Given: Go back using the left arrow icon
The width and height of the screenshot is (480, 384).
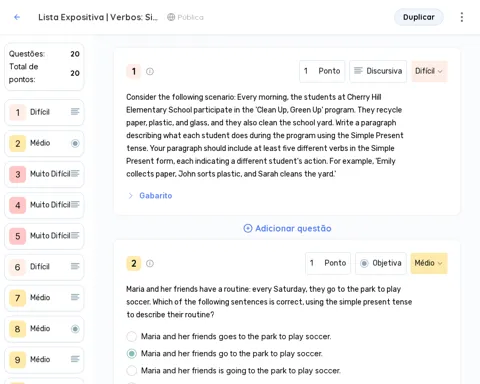Looking at the screenshot, I should tap(17, 17).
